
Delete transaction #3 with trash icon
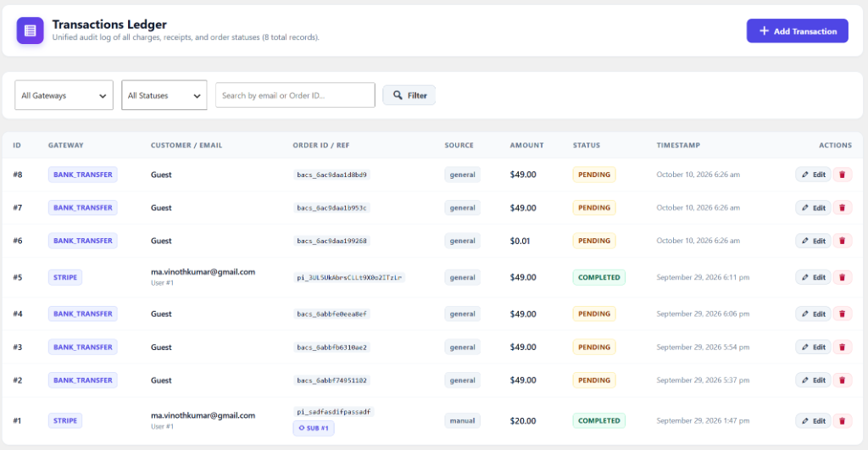pyautogui.click(x=842, y=347)
